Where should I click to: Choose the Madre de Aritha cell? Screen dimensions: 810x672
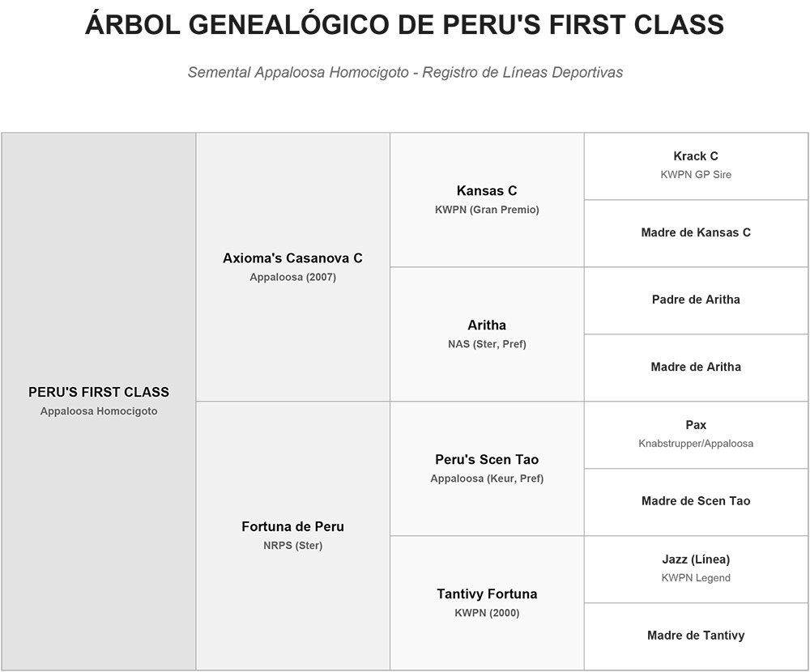pyautogui.click(x=697, y=368)
